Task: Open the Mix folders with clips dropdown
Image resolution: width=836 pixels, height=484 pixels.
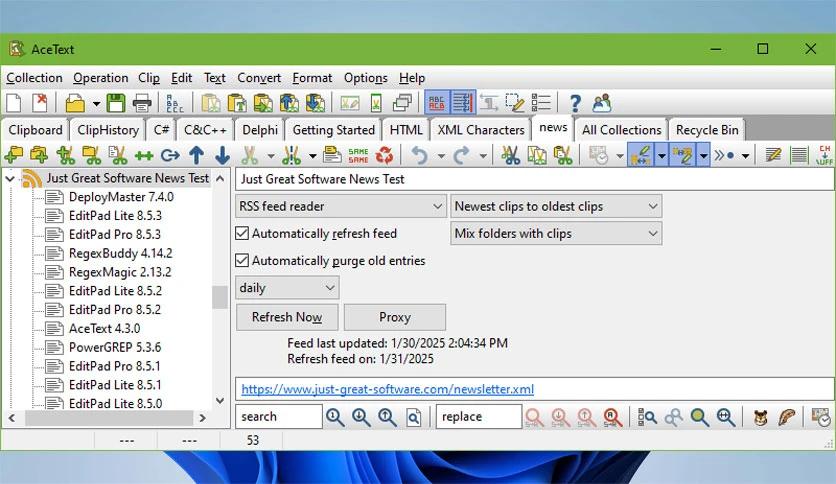Action: pos(556,233)
